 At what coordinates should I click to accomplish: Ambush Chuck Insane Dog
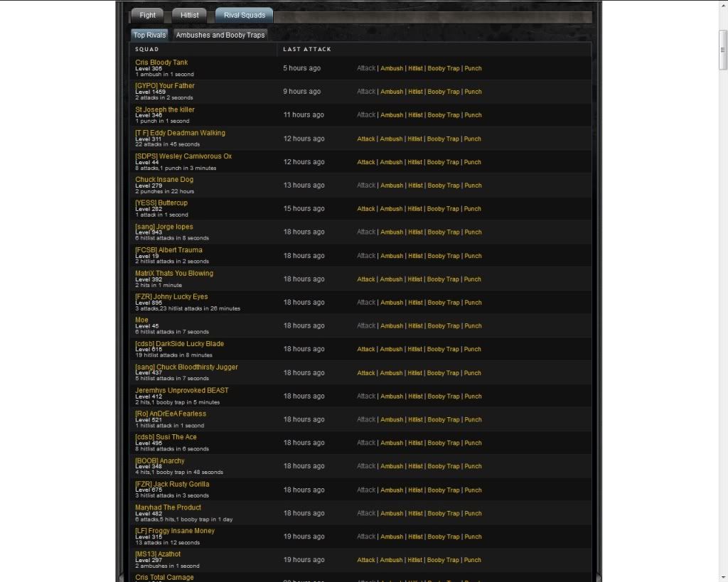pyautogui.click(x=392, y=185)
